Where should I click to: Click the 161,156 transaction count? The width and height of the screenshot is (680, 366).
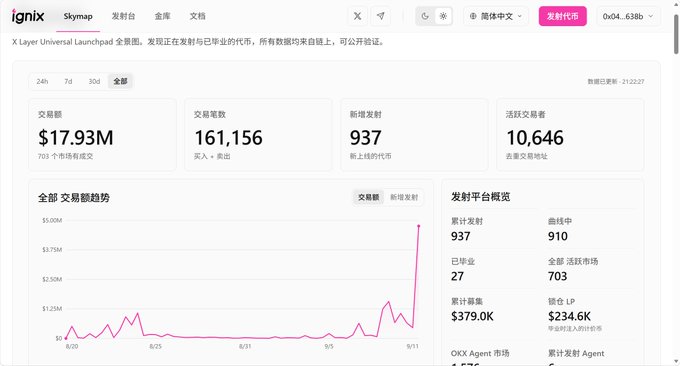[228, 138]
